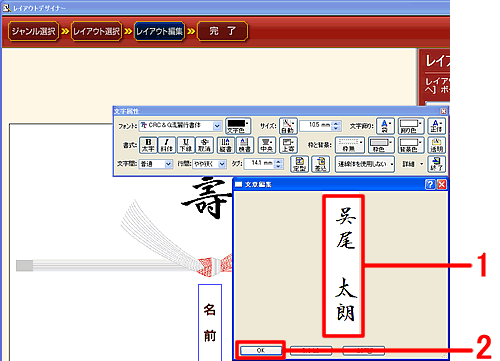The width and height of the screenshot is (500, 361).
Task: Click the font size 10.5 mm field
Action: point(316,126)
